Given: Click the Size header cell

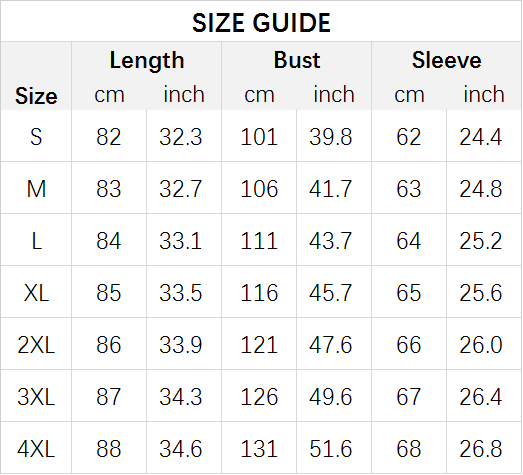Looking at the screenshot, I should pos(36,96).
